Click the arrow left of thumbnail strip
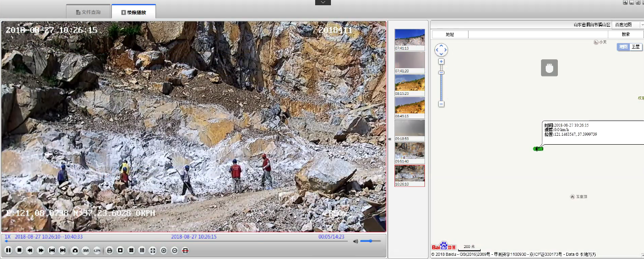The image size is (644, 259). point(389,139)
